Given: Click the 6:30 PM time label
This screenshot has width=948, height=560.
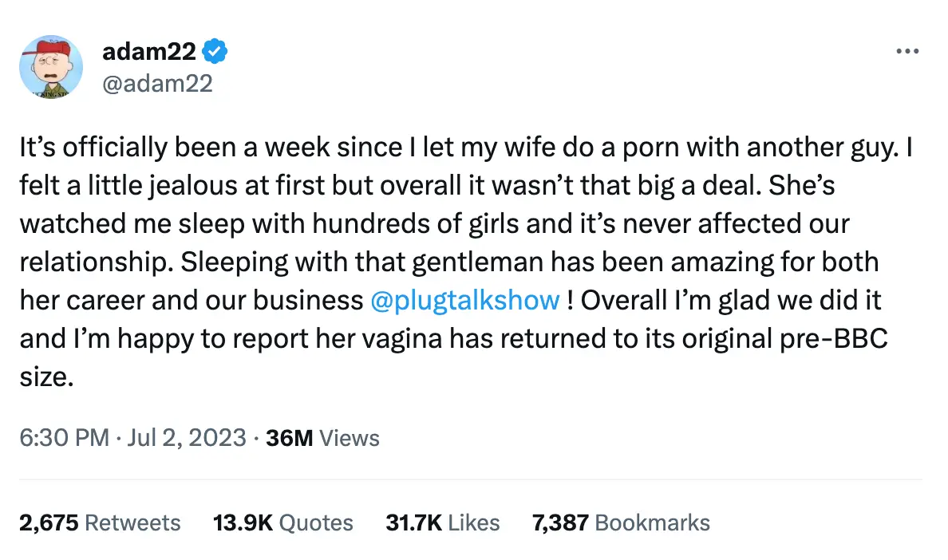Looking at the screenshot, I should pyautogui.click(x=63, y=437).
